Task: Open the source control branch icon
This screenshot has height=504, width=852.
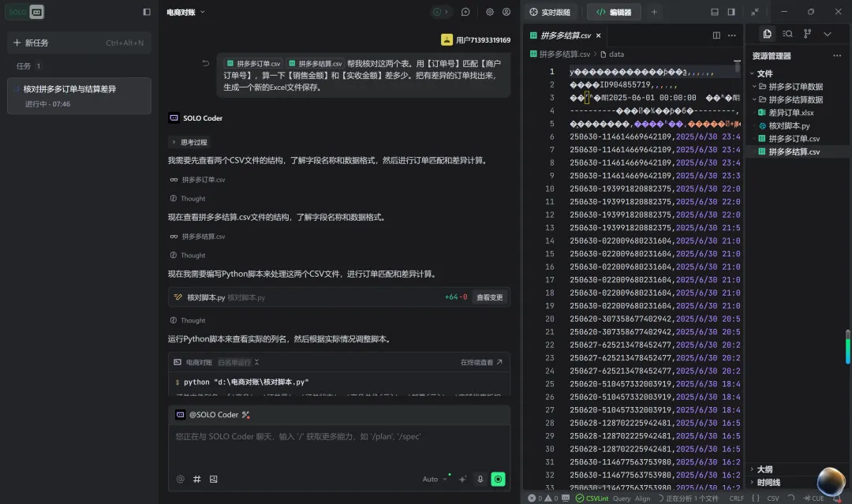Action: [x=808, y=34]
